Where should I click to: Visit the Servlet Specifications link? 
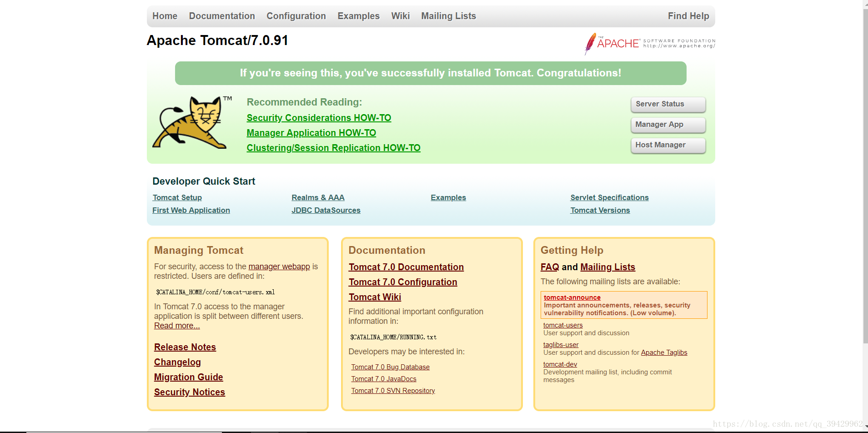tap(609, 197)
